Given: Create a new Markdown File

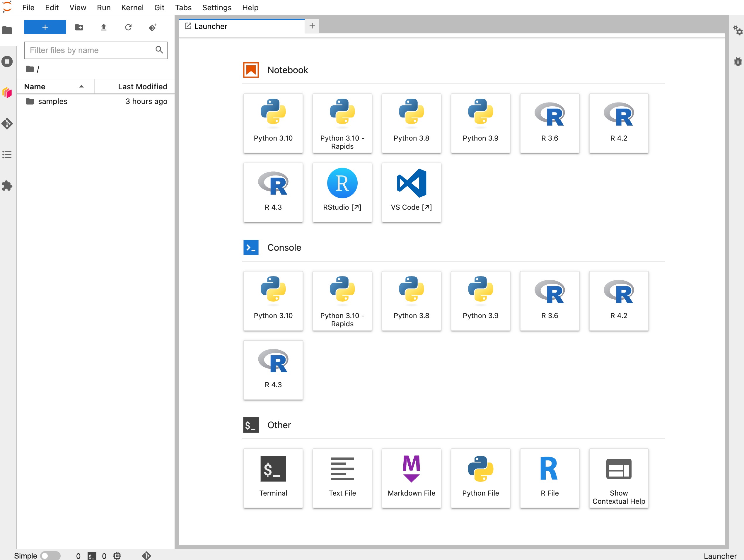Looking at the screenshot, I should [411, 478].
